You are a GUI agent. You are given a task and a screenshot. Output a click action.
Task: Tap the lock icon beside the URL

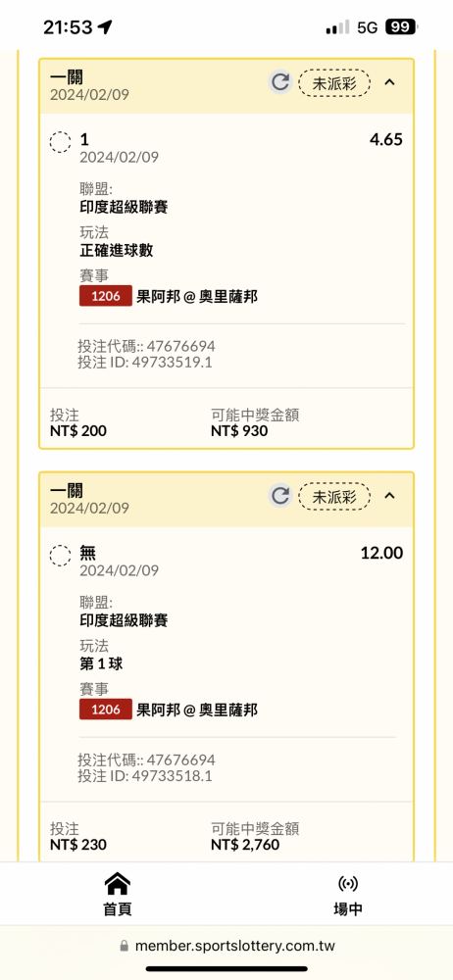[x=124, y=946]
